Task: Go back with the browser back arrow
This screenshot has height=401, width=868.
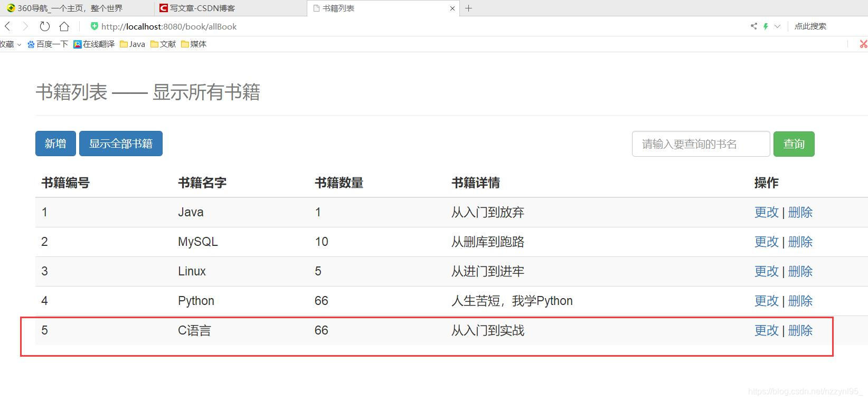Action: (x=7, y=26)
